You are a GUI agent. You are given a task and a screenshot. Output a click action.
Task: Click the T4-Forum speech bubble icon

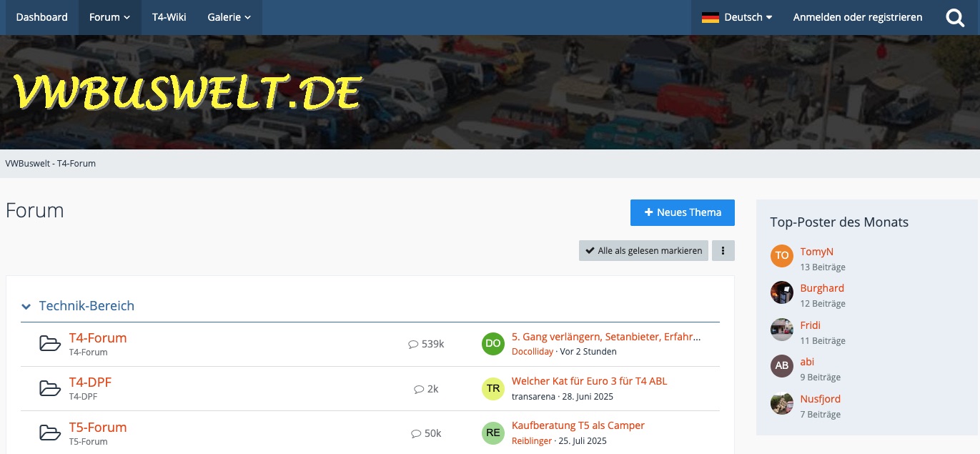coord(413,345)
